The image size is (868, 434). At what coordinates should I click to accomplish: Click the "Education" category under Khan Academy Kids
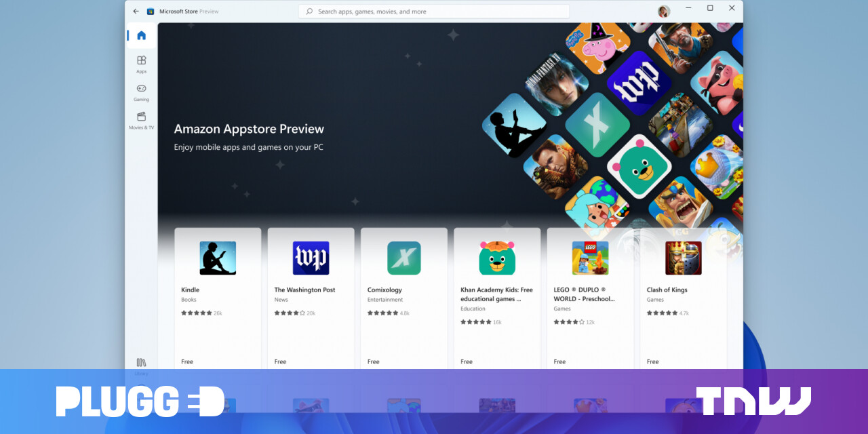pyautogui.click(x=473, y=309)
